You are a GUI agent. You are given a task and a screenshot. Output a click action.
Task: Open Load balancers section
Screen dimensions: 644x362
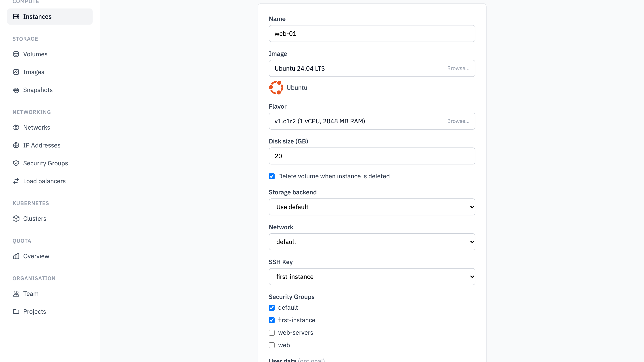click(50, 181)
